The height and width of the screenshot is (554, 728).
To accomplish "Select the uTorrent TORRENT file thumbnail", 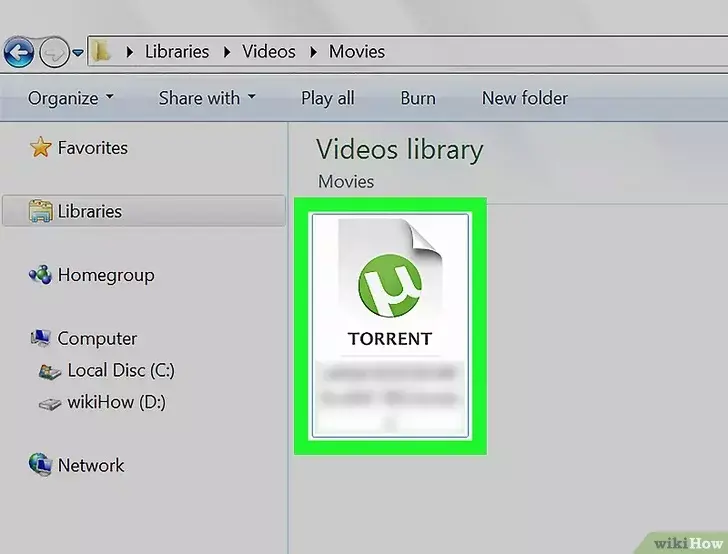I will coord(390,326).
